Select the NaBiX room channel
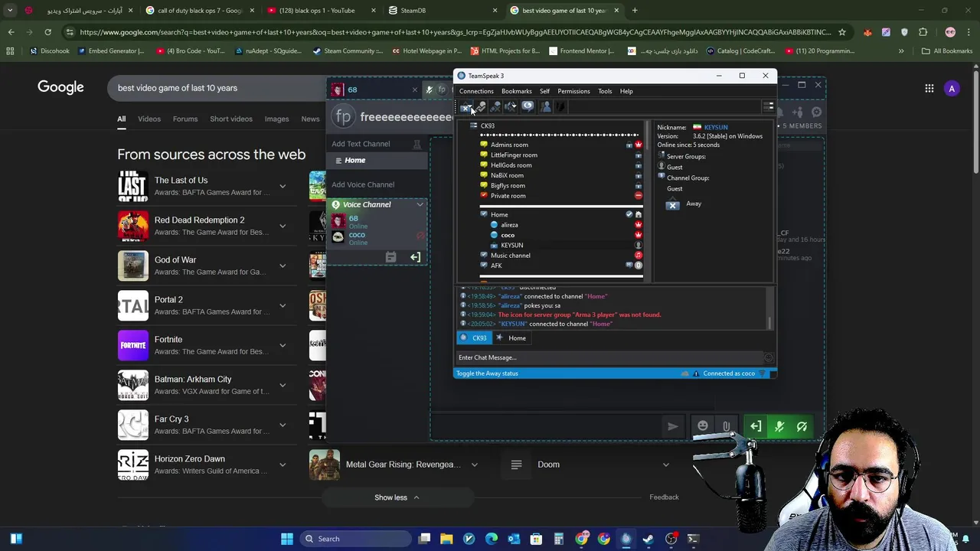 (507, 175)
